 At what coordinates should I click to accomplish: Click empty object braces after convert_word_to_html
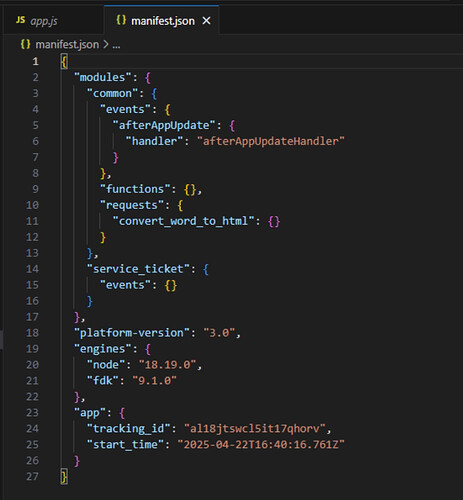pos(274,221)
